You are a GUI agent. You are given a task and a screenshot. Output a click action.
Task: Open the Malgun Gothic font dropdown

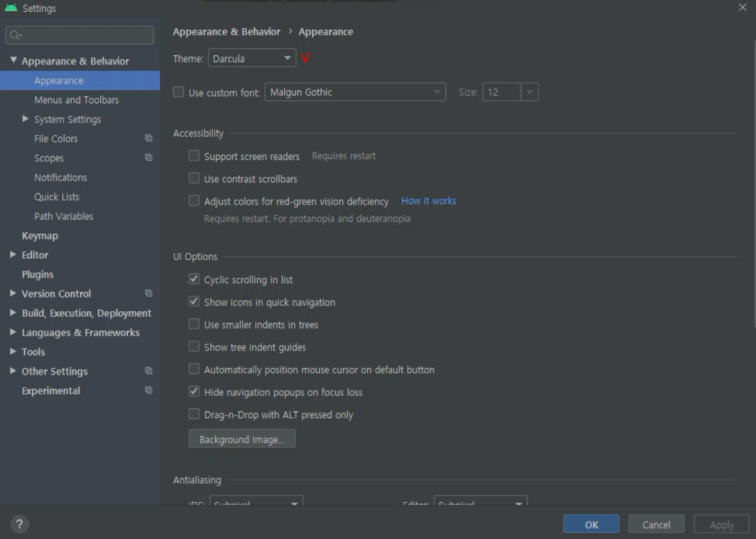pyautogui.click(x=355, y=92)
